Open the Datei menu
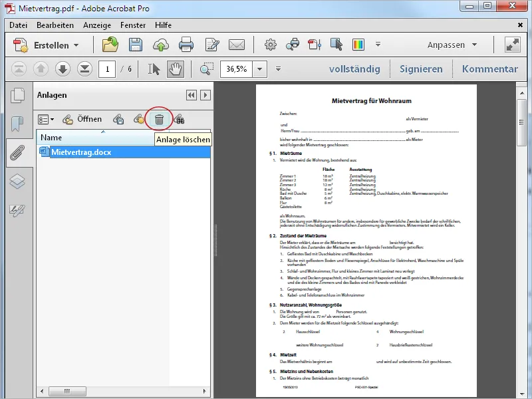This screenshot has width=532, height=399. point(19,25)
